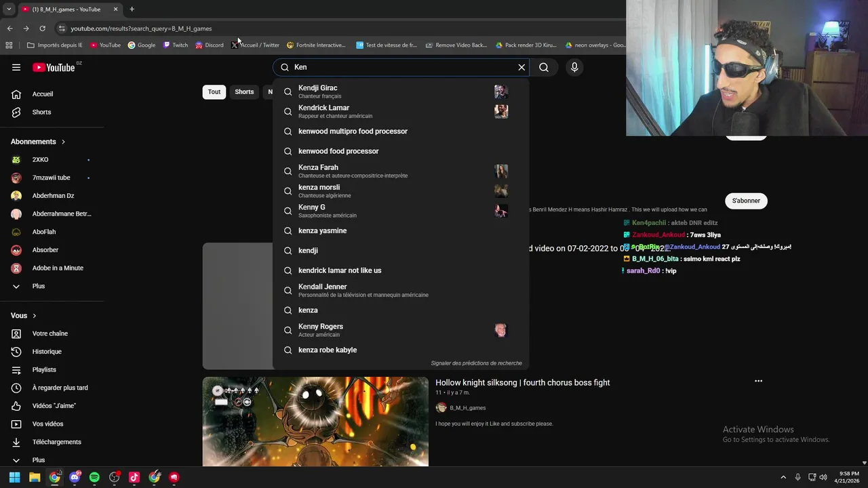This screenshot has height=488, width=868.
Task: Select the Tout filter chip
Action: (x=214, y=92)
